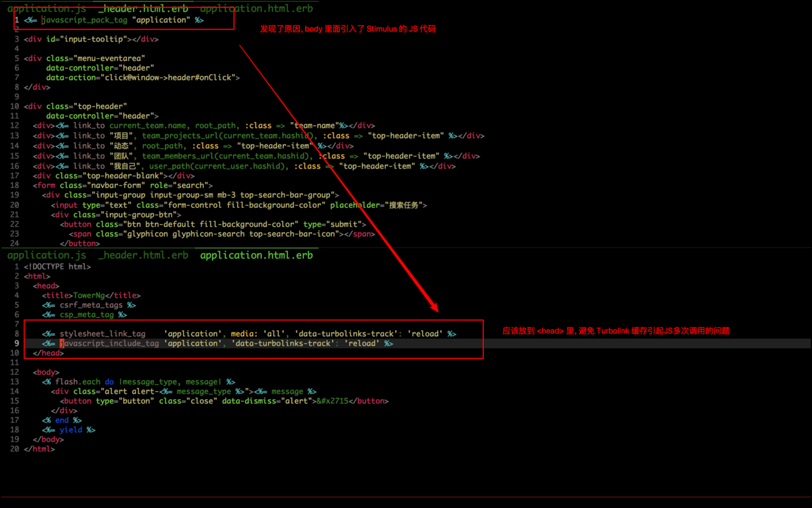Click the "搜索任务" placeholder text
Image resolution: width=812 pixels, height=508 pixels.
pos(403,205)
